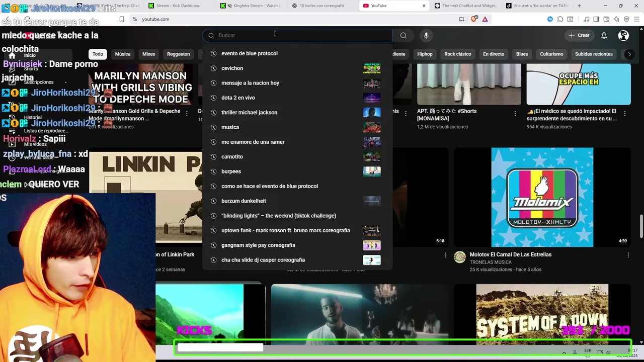Choose suggestion 'camotito'
The height and width of the screenshot is (362, 644).
(x=297, y=156)
